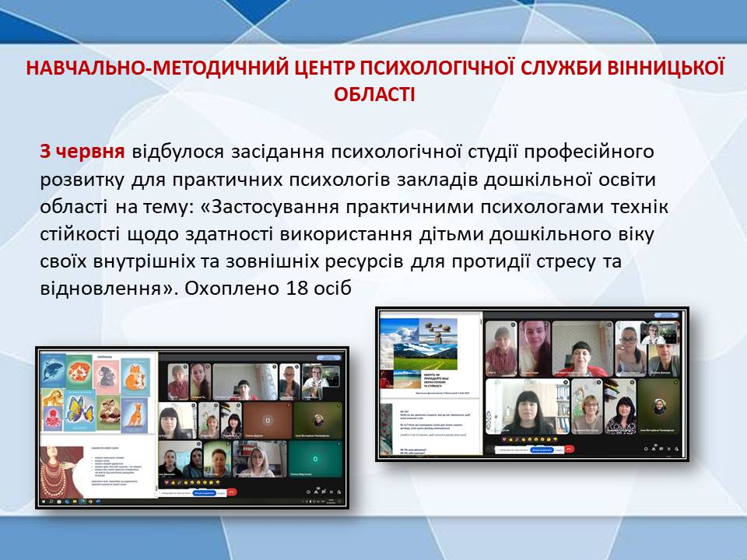Click the heart emoji reaction in right screenshot
The height and width of the screenshot is (560, 747).
tap(504, 439)
